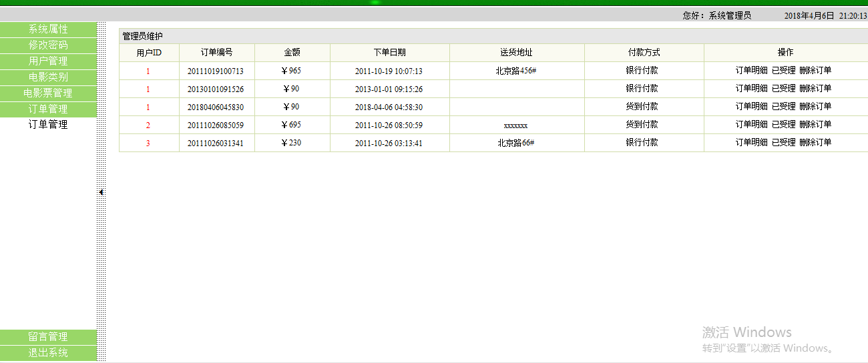View 订单明细 for order 20111019100713
This screenshot has width=868, height=363.
coord(752,70)
